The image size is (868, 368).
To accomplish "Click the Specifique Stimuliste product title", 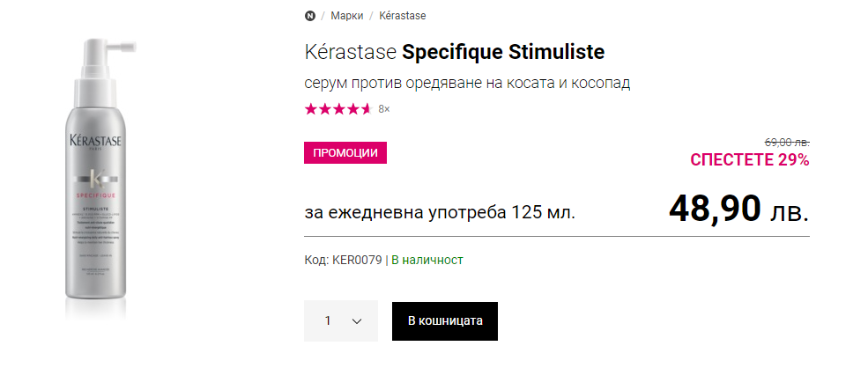I will (503, 51).
